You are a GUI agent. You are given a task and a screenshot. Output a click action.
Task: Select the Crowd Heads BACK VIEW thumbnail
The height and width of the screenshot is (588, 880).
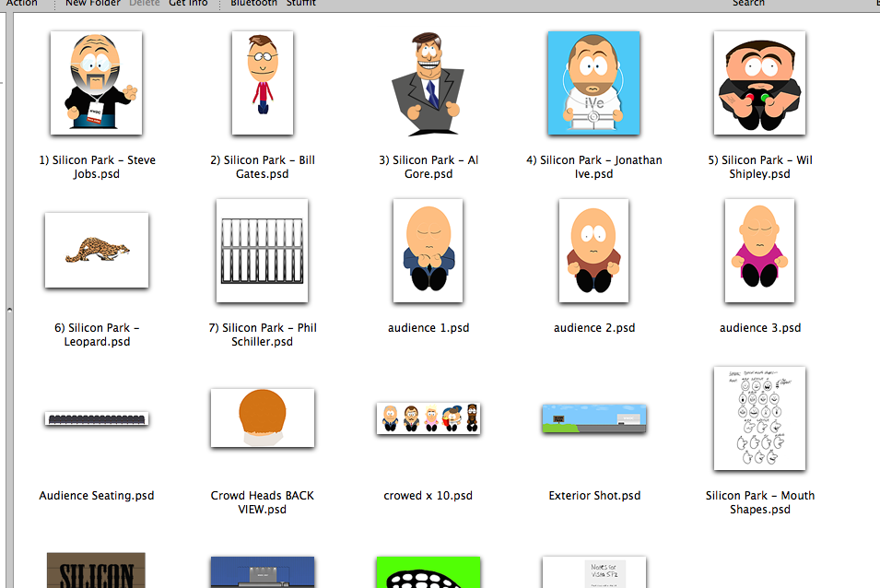click(263, 418)
